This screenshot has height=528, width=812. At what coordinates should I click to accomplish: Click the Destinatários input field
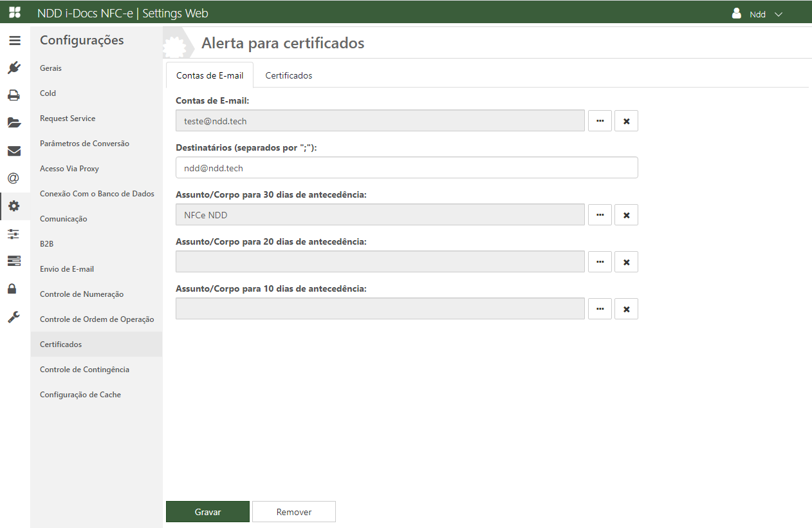tap(406, 168)
